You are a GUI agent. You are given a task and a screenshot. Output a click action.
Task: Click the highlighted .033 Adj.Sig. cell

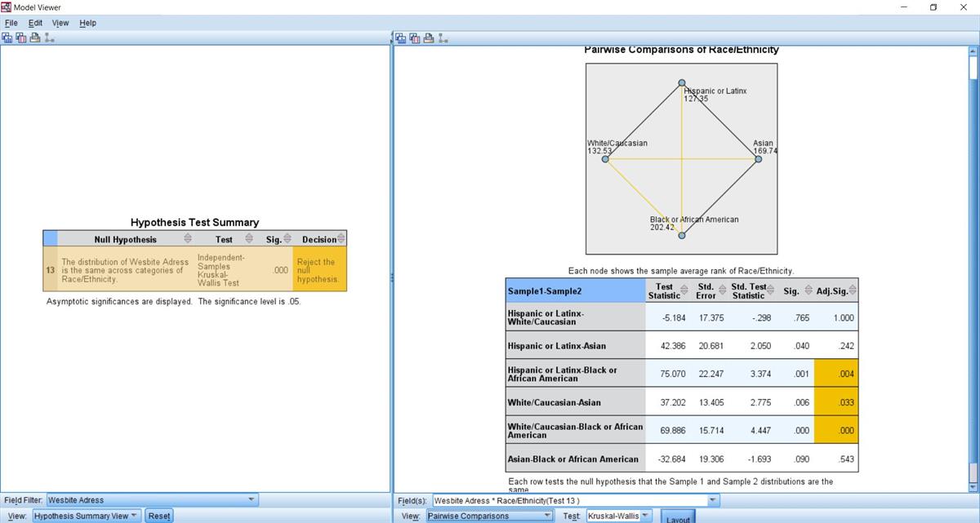836,402
